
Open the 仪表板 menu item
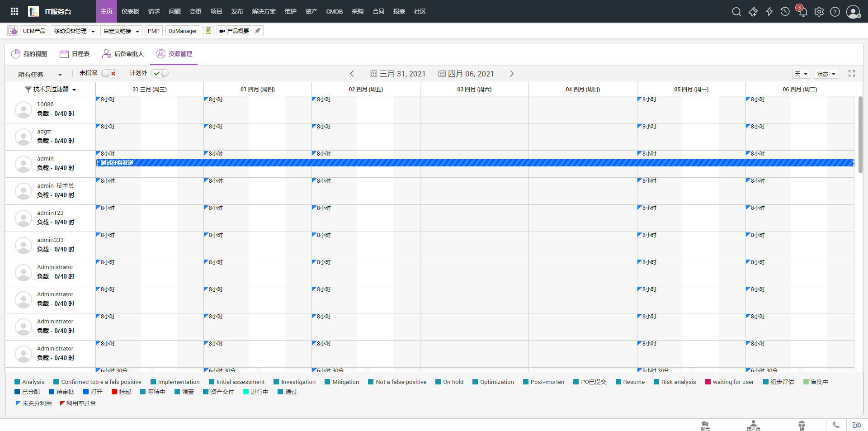point(130,11)
